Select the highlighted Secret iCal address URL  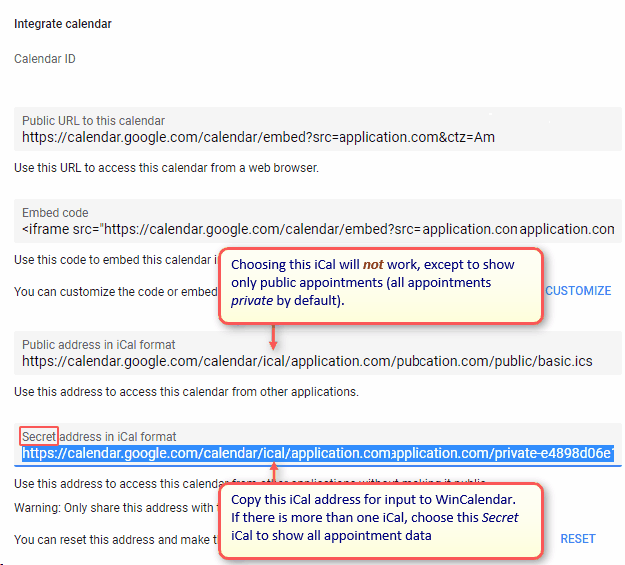(318, 454)
